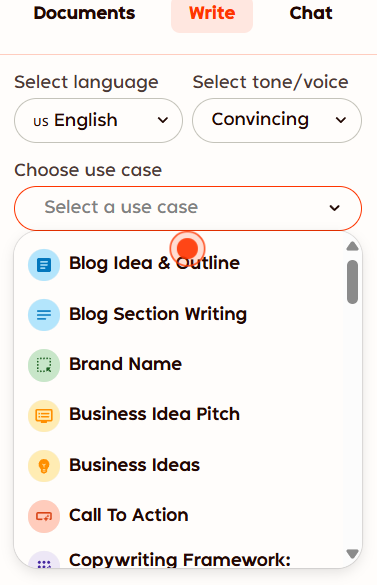
Task: Click the Blog Idea & Outline icon
Action: (44, 265)
